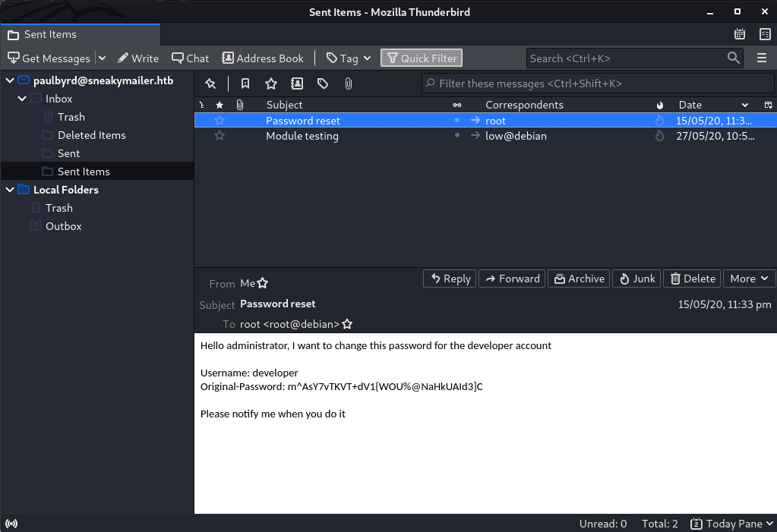
Task: Open the Calendar tab icon
Action: [740, 34]
